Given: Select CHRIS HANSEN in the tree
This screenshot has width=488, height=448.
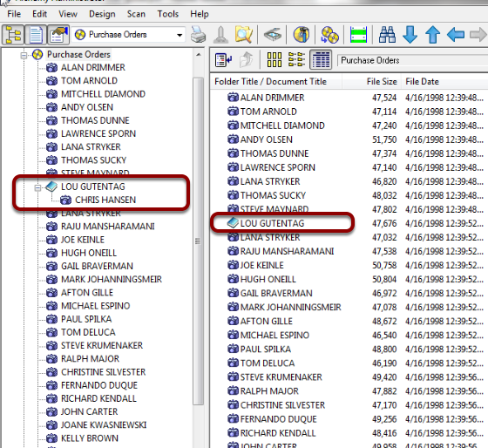Looking at the screenshot, I should click(105, 200).
